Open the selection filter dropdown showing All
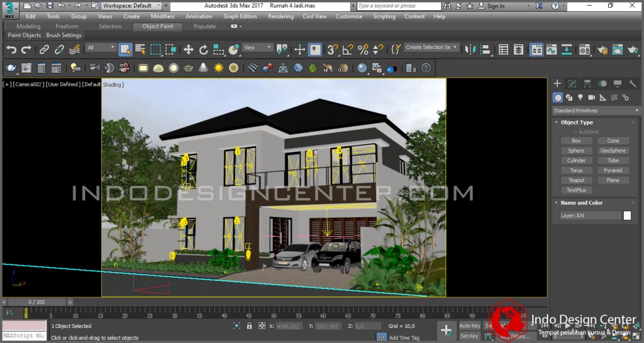 pyautogui.click(x=101, y=48)
